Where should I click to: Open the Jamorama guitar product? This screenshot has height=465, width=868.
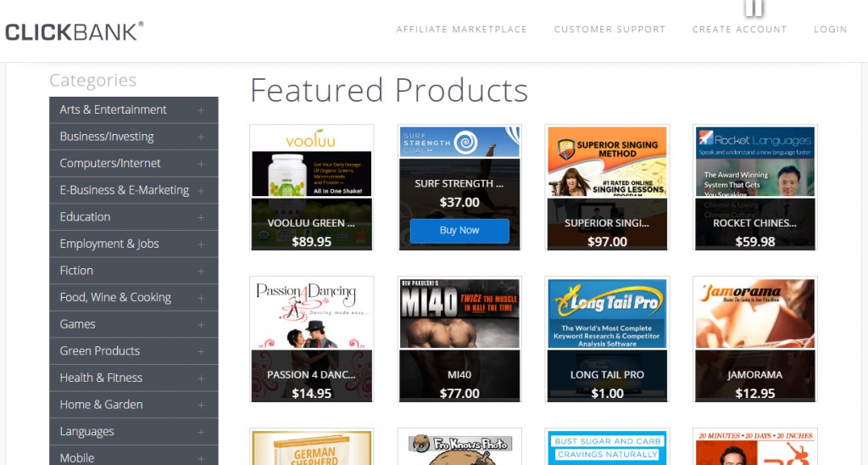click(x=755, y=339)
